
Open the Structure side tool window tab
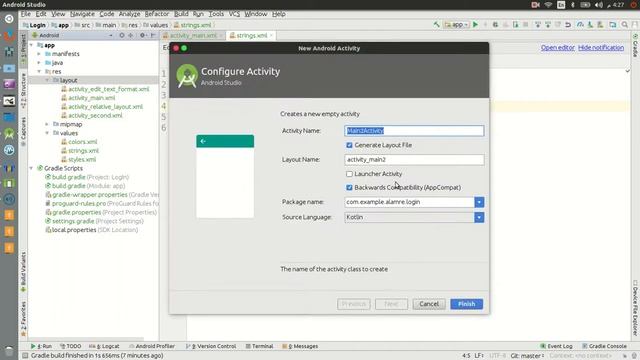coord(23,91)
